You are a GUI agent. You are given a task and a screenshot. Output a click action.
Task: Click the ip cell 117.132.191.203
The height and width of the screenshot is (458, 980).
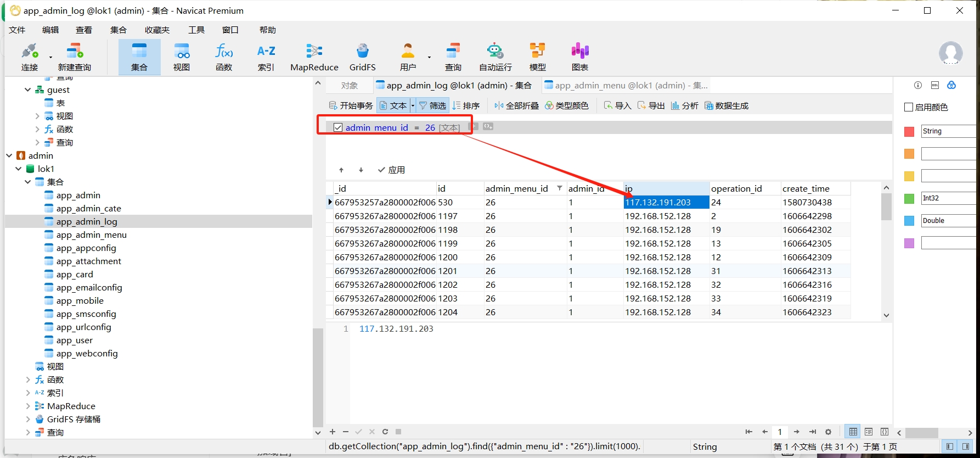point(666,202)
